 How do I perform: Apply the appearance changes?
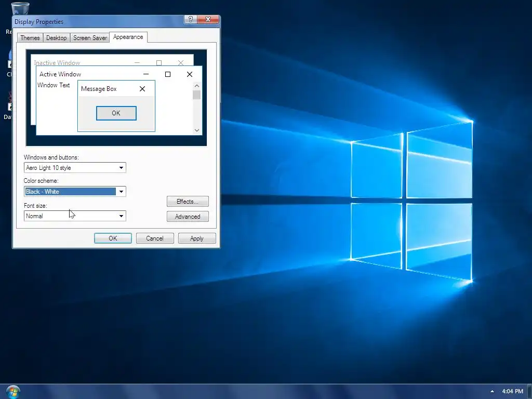click(x=197, y=238)
